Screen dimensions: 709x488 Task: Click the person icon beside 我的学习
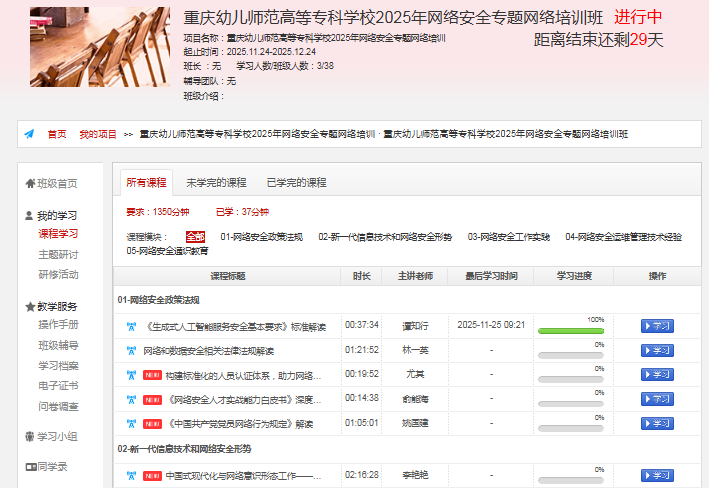(29, 215)
